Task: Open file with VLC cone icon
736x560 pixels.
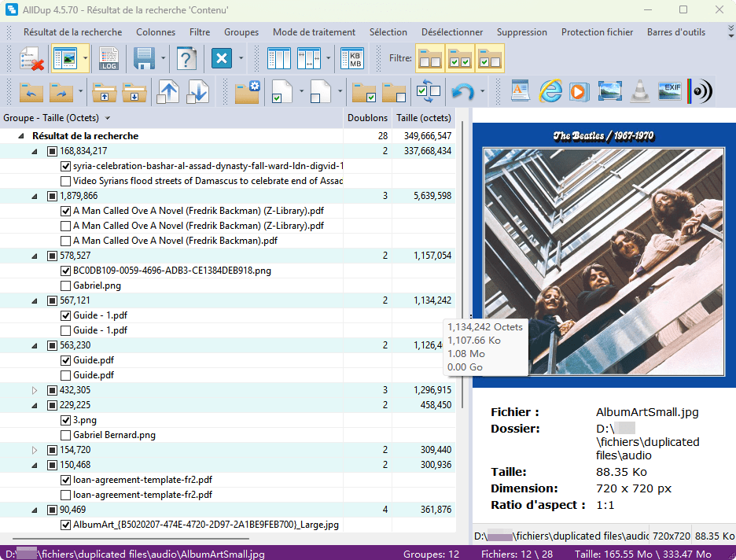Action: pyautogui.click(x=640, y=91)
